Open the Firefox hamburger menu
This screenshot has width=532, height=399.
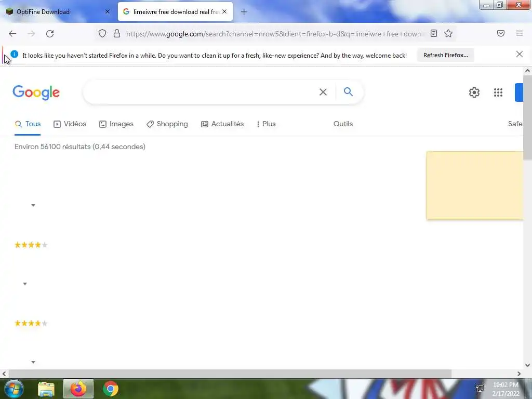pyautogui.click(x=520, y=33)
